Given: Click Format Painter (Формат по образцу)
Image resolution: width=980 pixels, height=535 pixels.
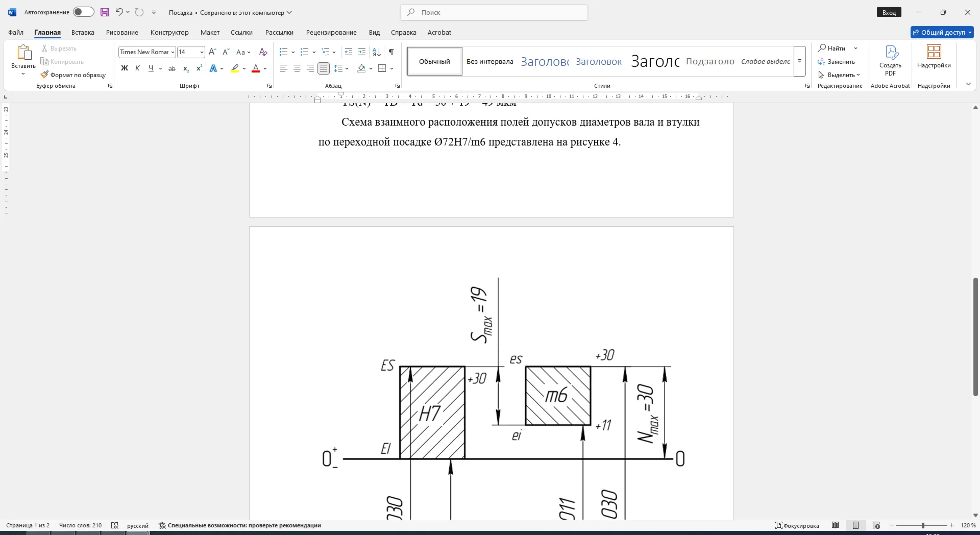Looking at the screenshot, I should click(73, 75).
